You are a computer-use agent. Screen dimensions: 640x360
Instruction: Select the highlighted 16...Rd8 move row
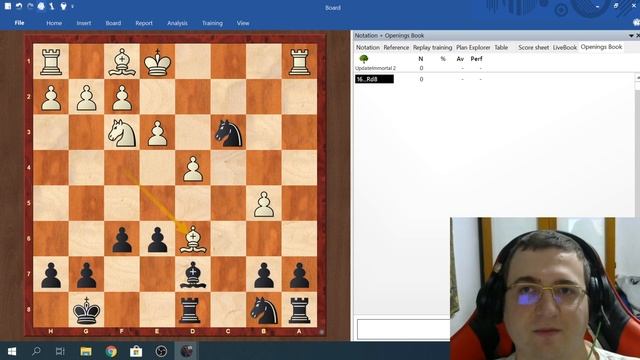[374, 79]
